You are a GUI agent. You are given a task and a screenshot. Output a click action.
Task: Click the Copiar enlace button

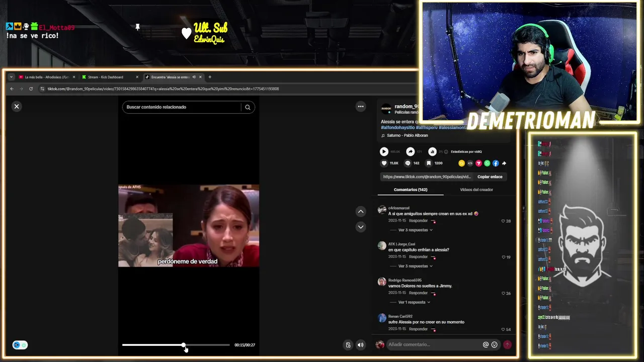pos(490,177)
